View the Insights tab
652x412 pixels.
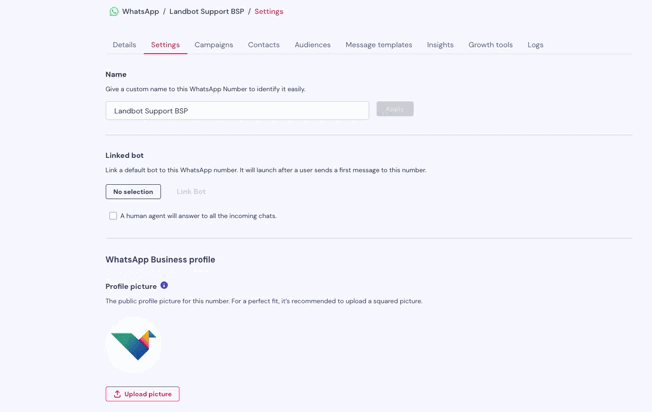pos(440,45)
